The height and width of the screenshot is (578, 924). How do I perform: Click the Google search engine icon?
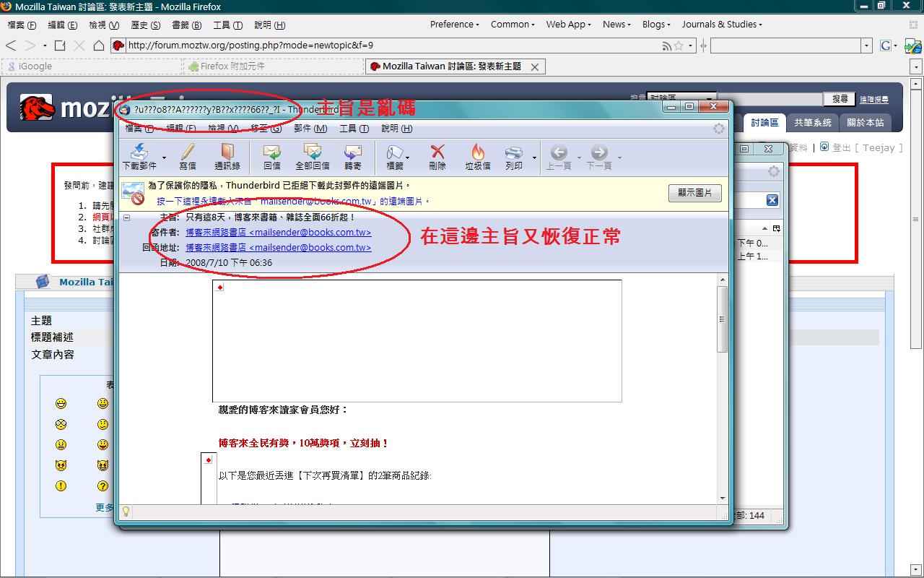coord(886,46)
